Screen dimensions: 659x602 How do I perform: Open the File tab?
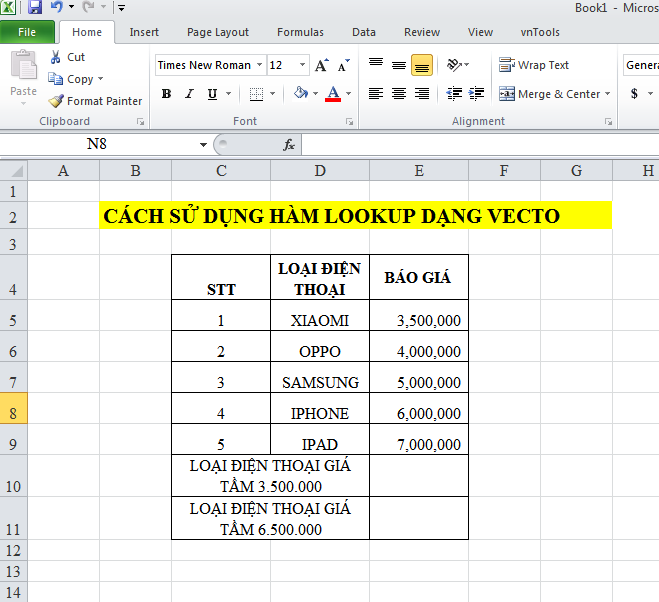[x=27, y=32]
